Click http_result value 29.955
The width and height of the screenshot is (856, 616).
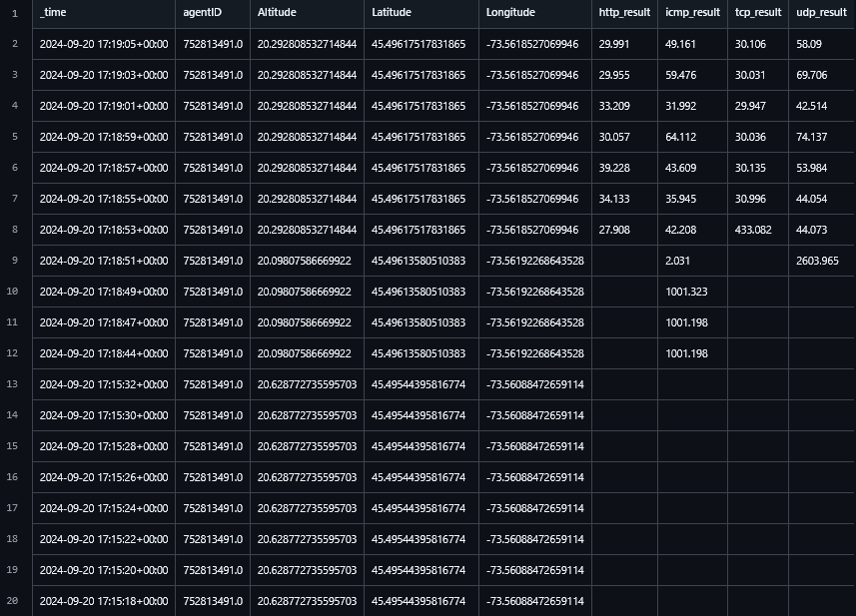tap(614, 75)
